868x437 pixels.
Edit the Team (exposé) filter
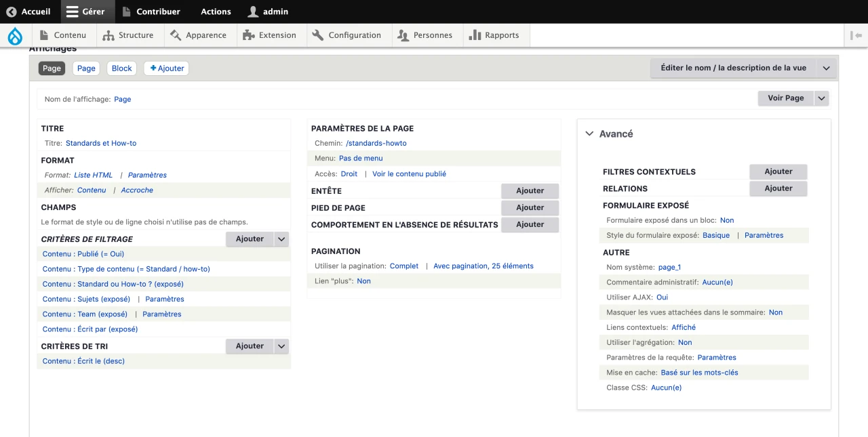pos(85,314)
